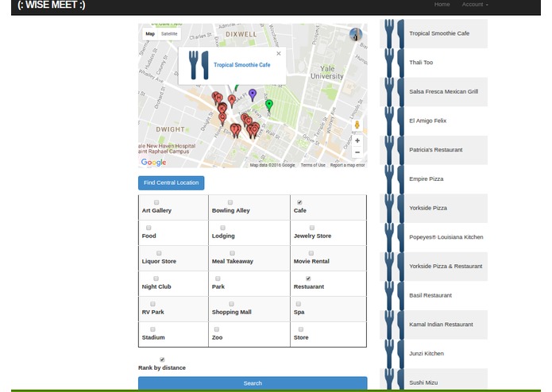This screenshot has width=552, height=392.
Task: Click the fork-knife icon beside Popeyes Louisiana Kitchen
Action: point(394,238)
